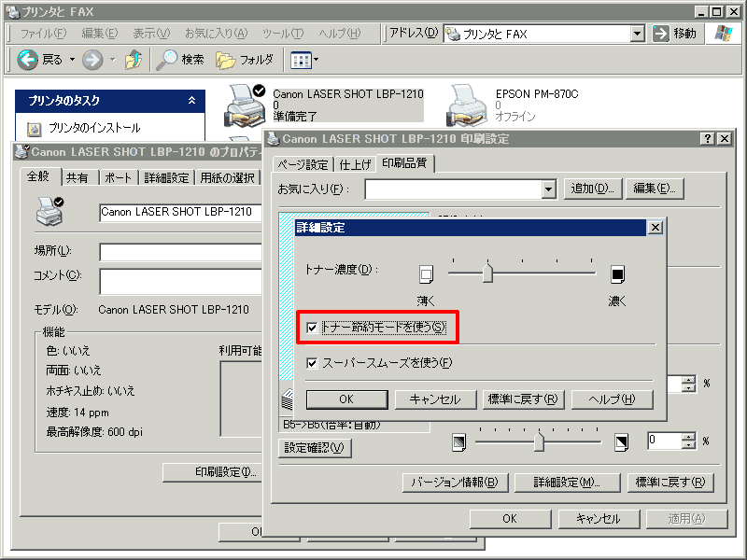Click the low contrast icon beside lower slider
This screenshot has width=747, height=560.
tap(458, 441)
